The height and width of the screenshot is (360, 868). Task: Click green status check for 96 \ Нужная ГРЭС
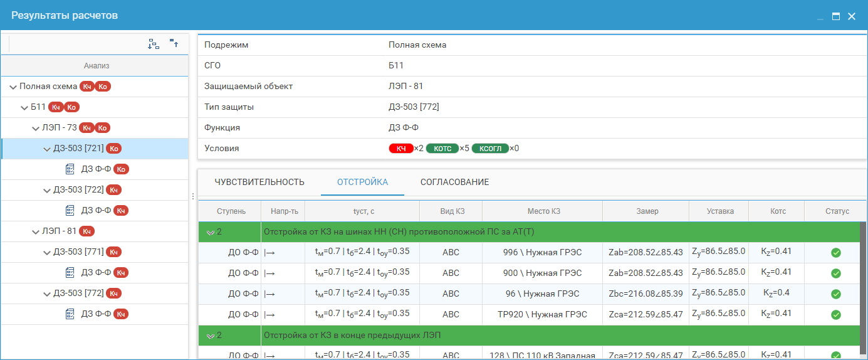coord(835,294)
